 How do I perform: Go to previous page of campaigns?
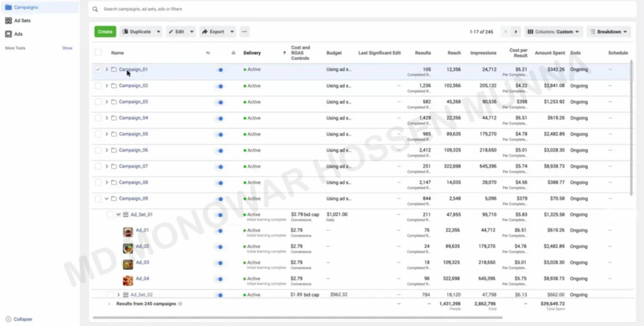(505, 31)
